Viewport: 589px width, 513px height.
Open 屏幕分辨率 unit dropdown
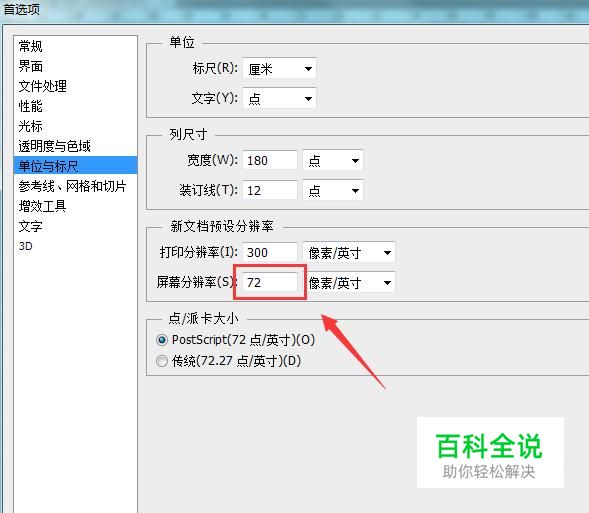coord(349,282)
